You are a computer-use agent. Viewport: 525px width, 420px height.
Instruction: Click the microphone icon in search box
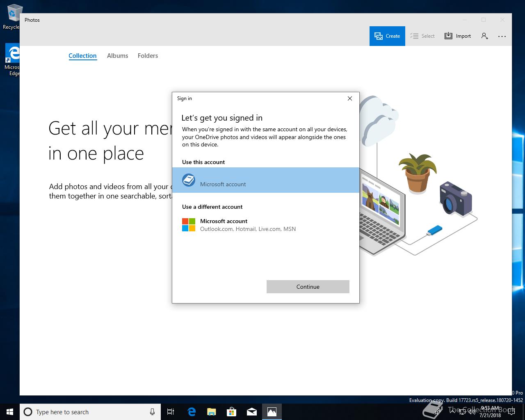pyautogui.click(x=152, y=412)
